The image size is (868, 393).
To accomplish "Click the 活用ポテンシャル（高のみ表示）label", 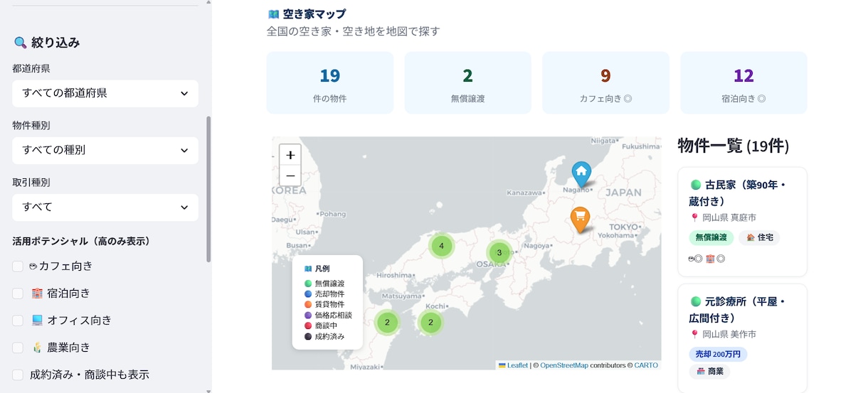I will 81,242.
